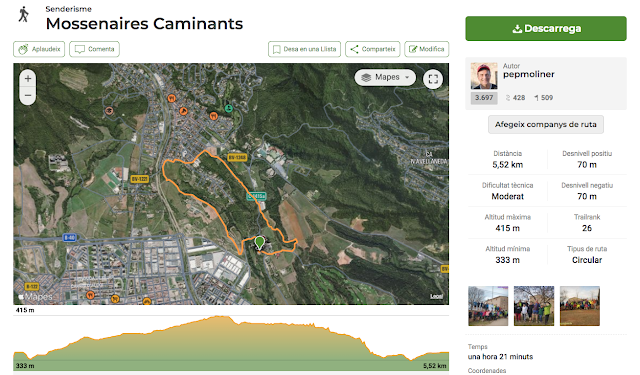Screen dimensions: 640x375
Task: Click the Legal link on the map
Action: 436,296
